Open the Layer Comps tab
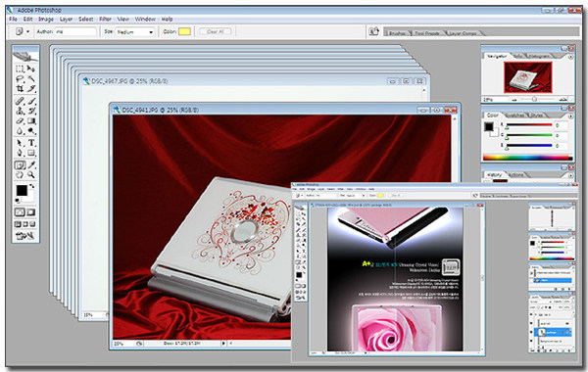Viewport: 588px width, 372px height. pos(463,33)
